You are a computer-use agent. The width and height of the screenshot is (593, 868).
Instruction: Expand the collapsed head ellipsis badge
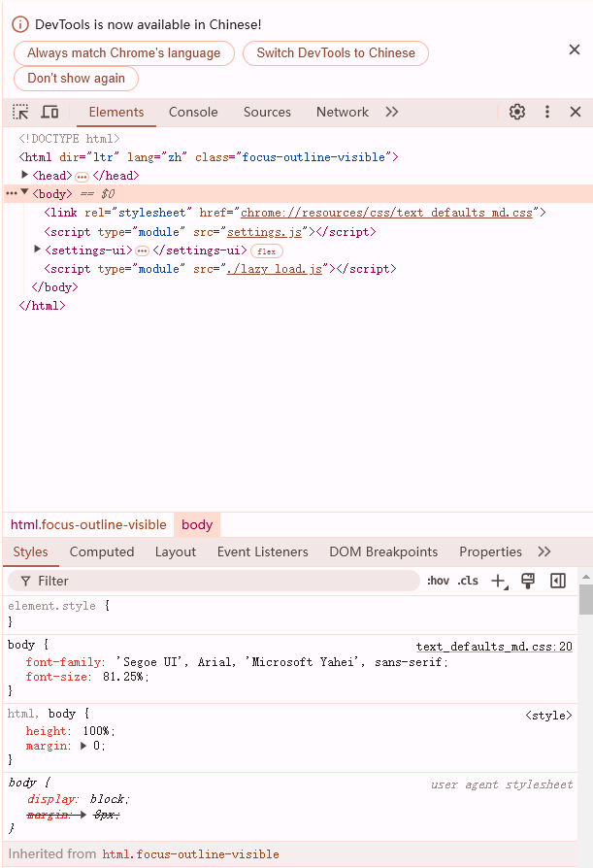pyautogui.click(x=82, y=177)
